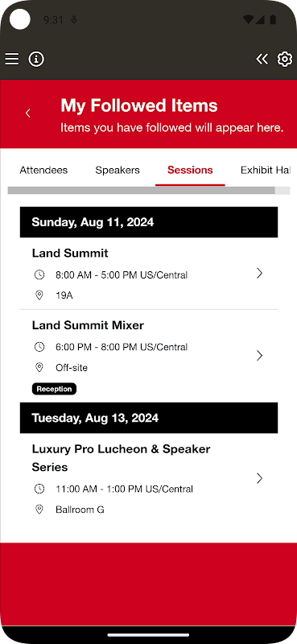
Task: Tap location pin next to Ballroom G
Action: pos(39,510)
